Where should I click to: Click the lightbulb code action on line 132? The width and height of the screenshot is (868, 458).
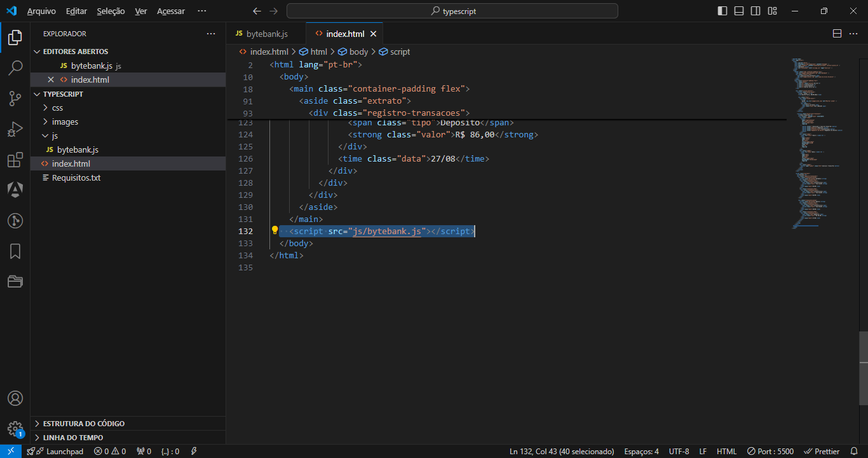[x=275, y=231]
